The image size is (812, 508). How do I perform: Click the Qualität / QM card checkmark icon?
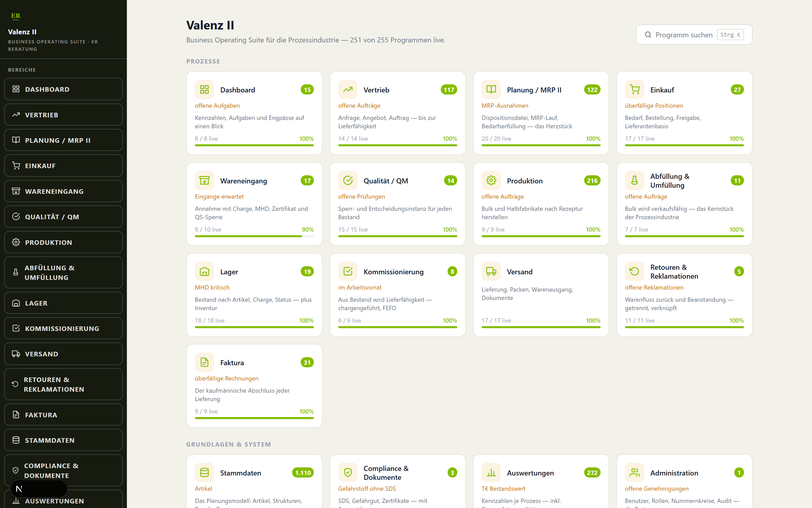(348, 180)
